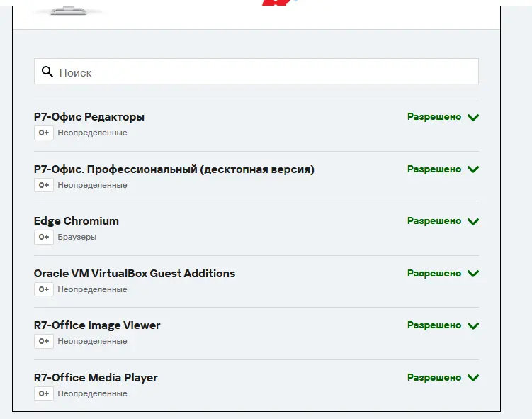Viewport: 532px width, 419px height.
Task: Click the 0+ age badge under Edge Chromium
Action: pos(44,237)
